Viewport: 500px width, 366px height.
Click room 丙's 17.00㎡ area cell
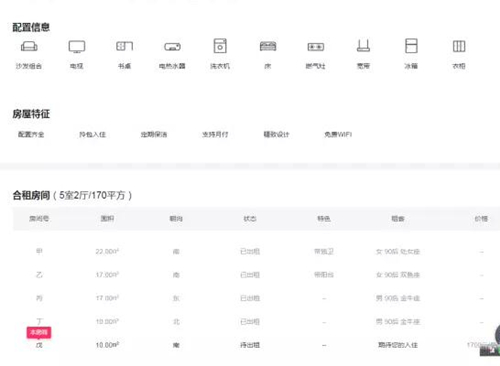(107, 298)
